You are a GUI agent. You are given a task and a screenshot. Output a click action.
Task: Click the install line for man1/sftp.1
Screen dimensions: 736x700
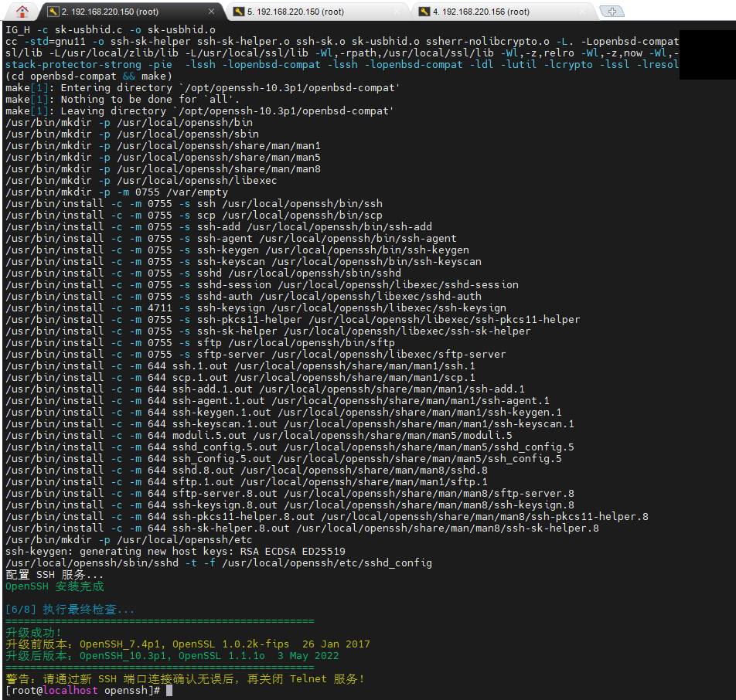click(x=247, y=482)
